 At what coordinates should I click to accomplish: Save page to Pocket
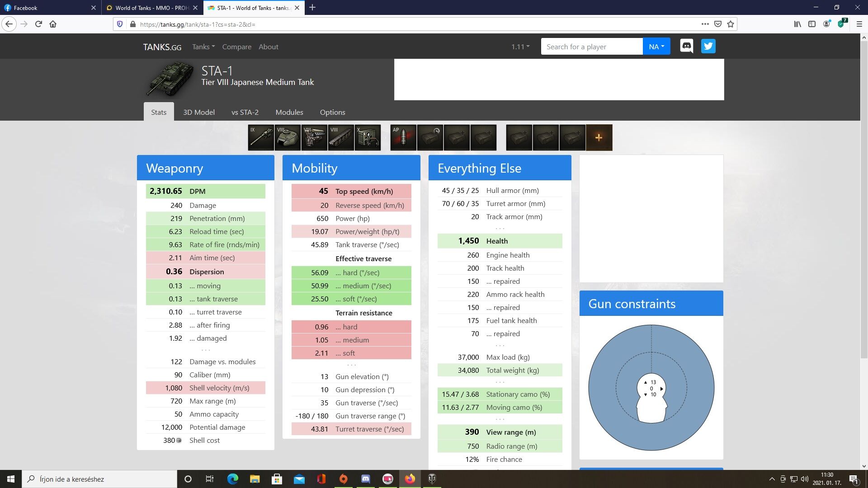[x=718, y=24]
